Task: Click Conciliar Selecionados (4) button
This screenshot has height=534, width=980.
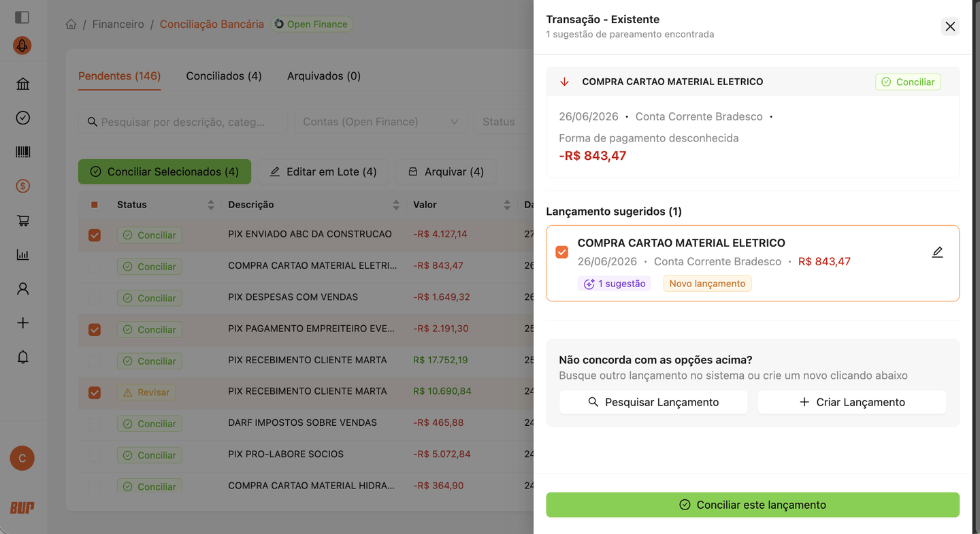Action: coord(165,172)
